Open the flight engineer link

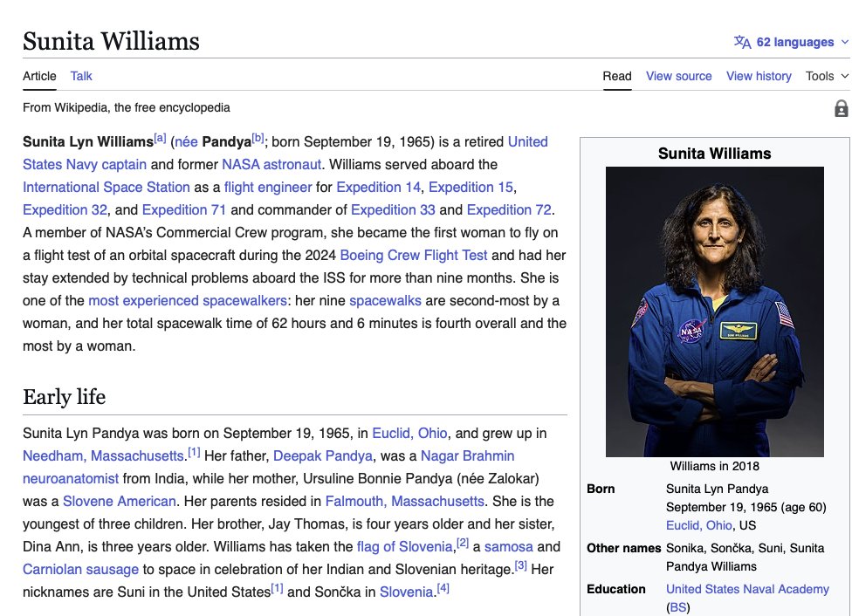pos(268,188)
